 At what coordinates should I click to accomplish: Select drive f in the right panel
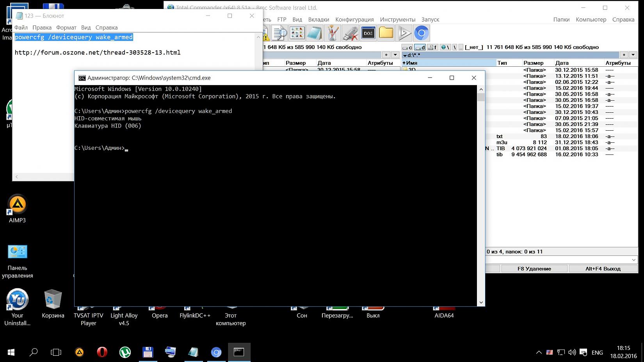432,47
